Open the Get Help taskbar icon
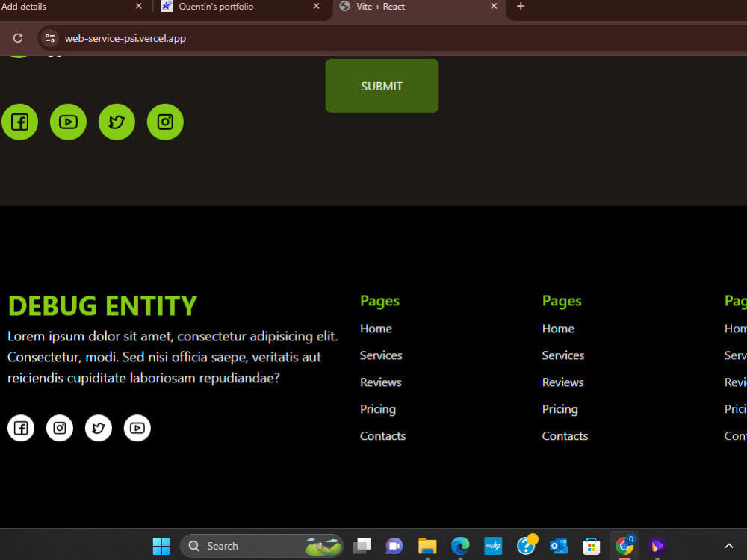Image resolution: width=747 pixels, height=560 pixels. pos(526,546)
